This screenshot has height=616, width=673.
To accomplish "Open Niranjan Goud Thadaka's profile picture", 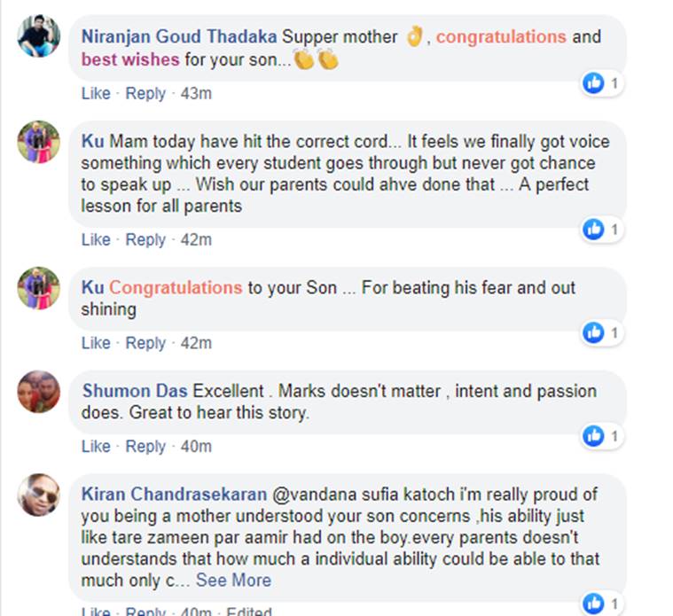I will (x=39, y=36).
